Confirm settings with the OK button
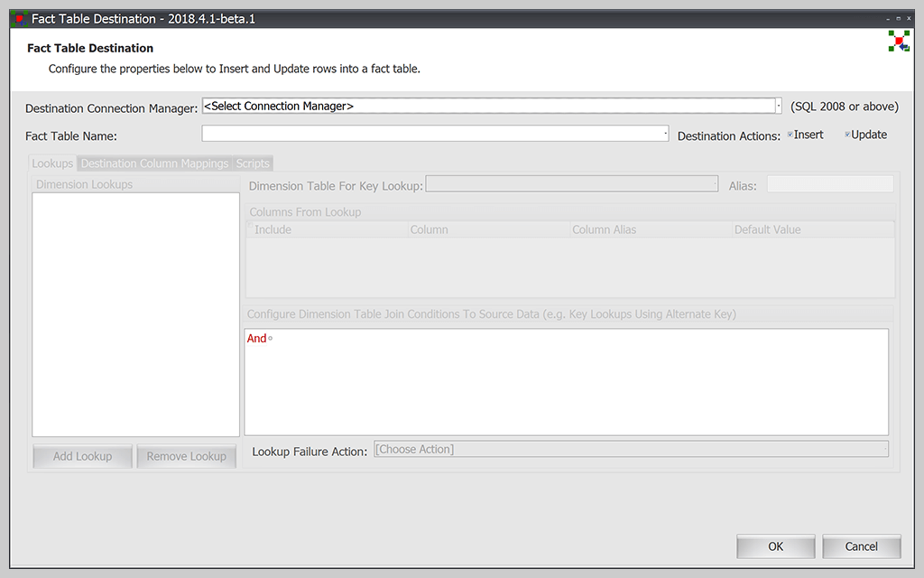Screen dimensions: 924x578 point(775,546)
